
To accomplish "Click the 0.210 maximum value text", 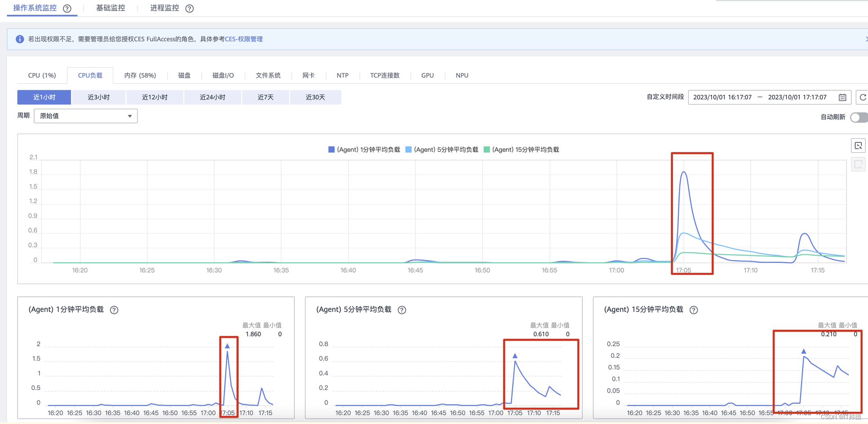I will click(x=829, y=334).
